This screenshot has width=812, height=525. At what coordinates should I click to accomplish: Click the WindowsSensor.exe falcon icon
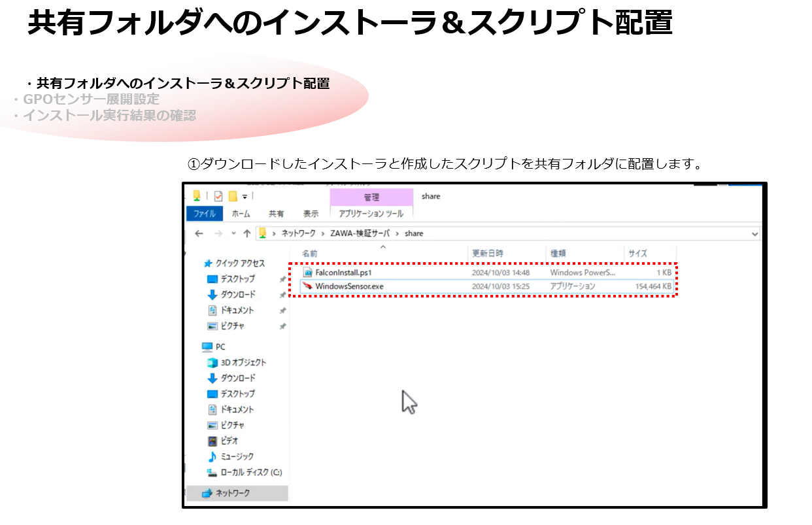coord(308,286)
